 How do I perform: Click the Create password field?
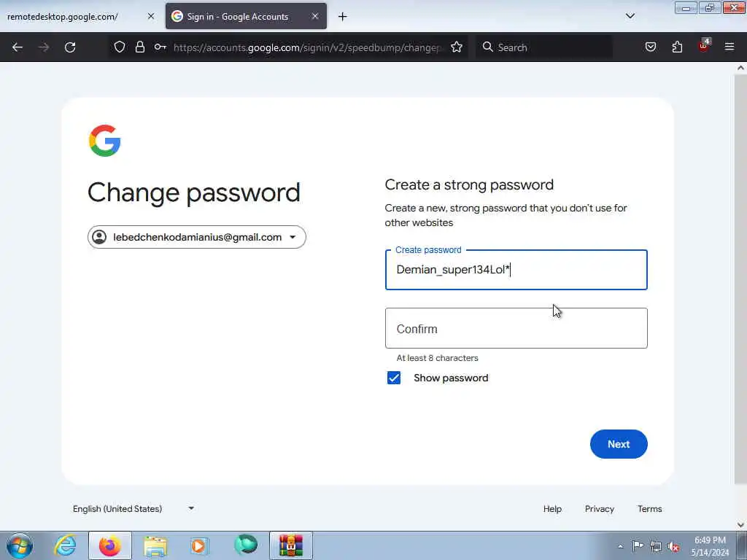[516, 270]
